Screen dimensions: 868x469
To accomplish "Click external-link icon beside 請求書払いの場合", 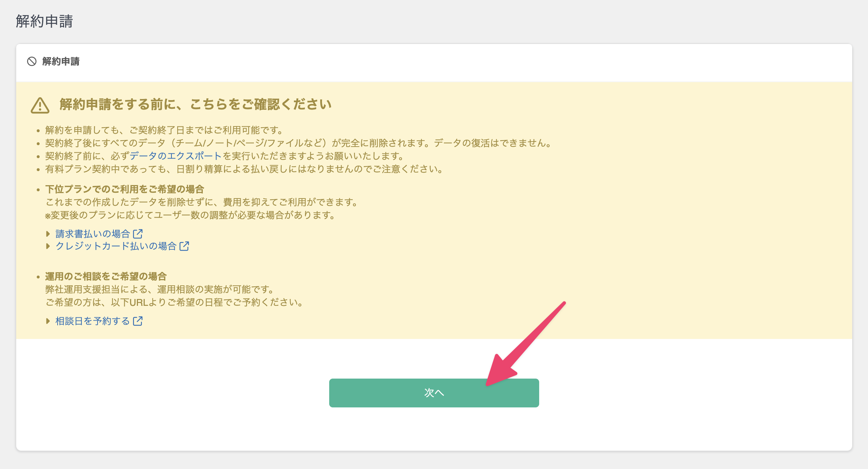I will pos(138,234).
